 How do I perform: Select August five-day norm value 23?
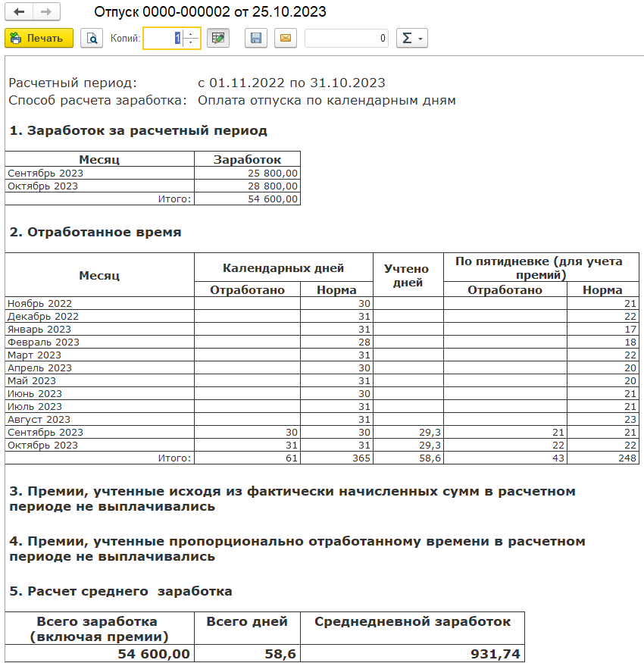coord(602,420)
